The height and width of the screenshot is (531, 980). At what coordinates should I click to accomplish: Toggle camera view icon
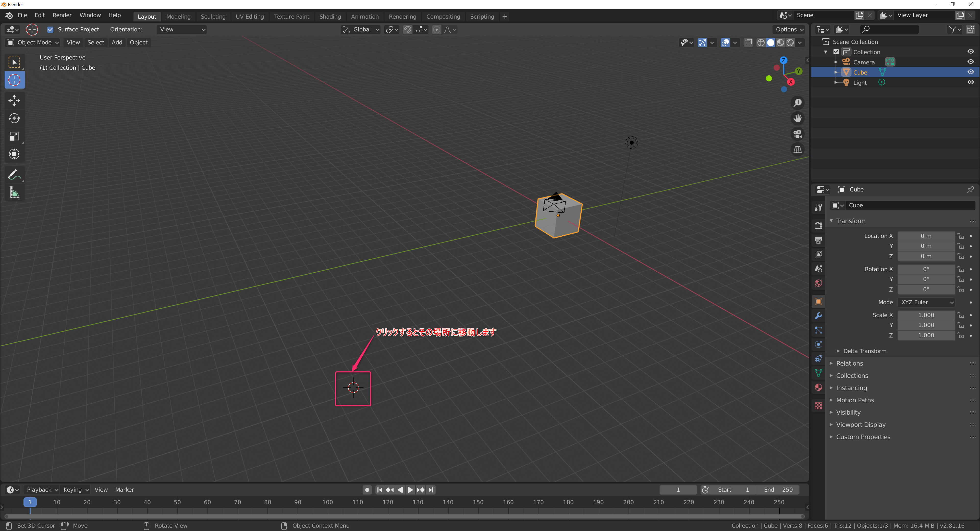(797, 134)
